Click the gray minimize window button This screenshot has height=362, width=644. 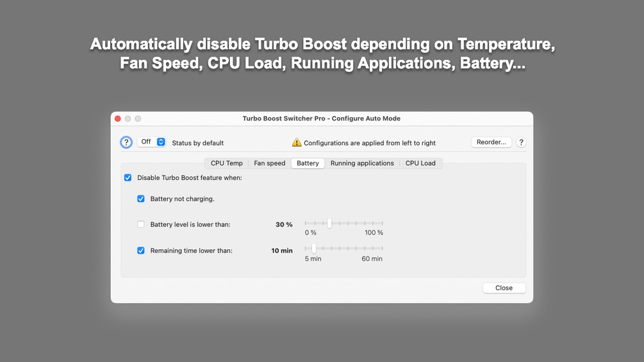[x=128, y=119]
